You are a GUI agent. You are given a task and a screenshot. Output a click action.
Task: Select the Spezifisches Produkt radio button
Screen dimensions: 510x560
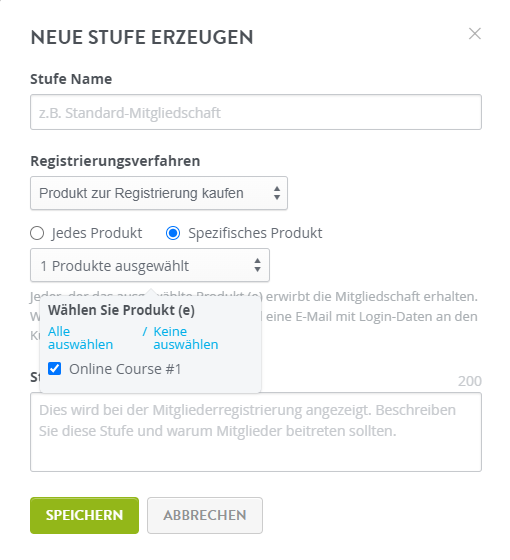pyautogui.click(x=173, y=233)
